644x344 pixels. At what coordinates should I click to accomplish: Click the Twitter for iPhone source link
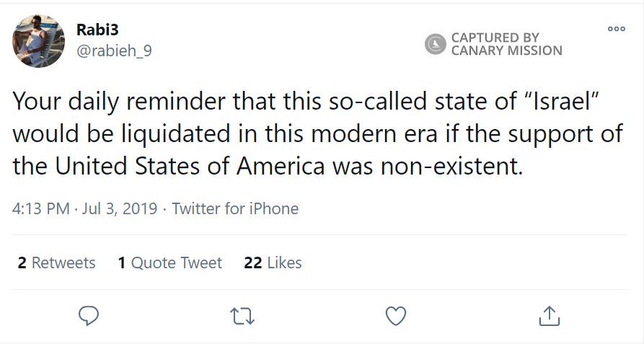coord(235,209)
